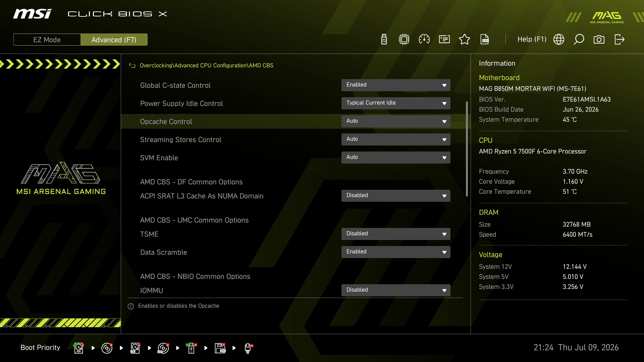Click the 6400 MT/s DRAM speed value
Screen dimensions: 644x362
coord(578,235)
